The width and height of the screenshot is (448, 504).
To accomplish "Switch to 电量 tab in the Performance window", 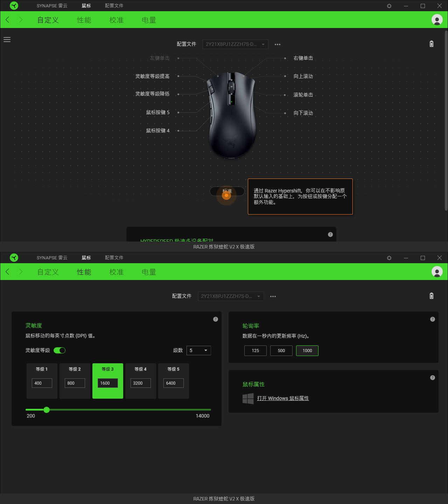I will click(149, 272).
